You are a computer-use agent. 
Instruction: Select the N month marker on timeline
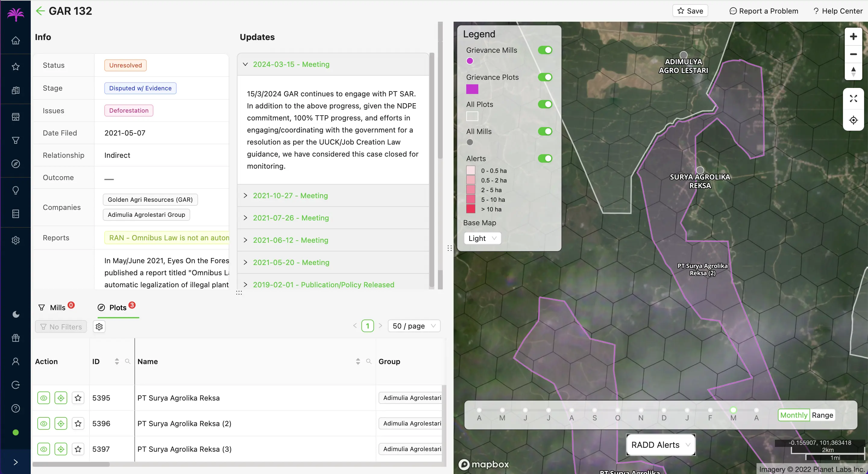[x=640, y=410]
